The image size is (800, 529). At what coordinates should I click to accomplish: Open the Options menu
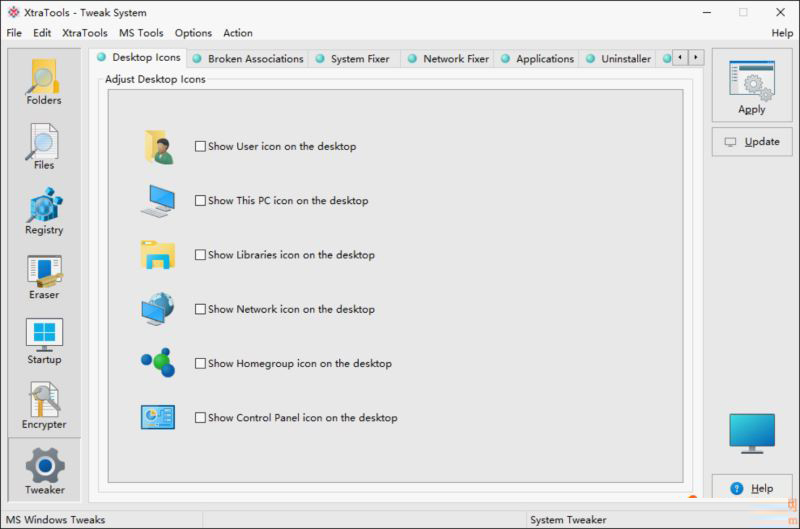tap(193, 33)
